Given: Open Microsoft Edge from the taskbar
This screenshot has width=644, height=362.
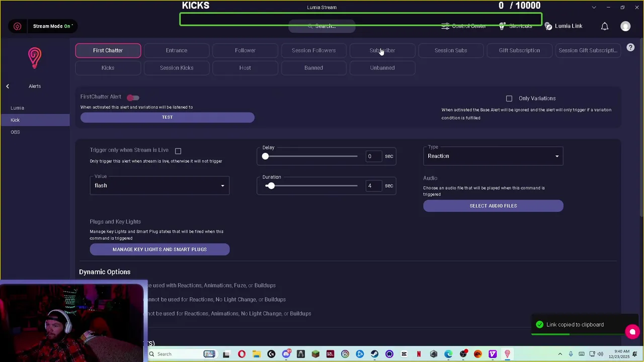Looking at the screenshot, I should (x=448, y=354).
